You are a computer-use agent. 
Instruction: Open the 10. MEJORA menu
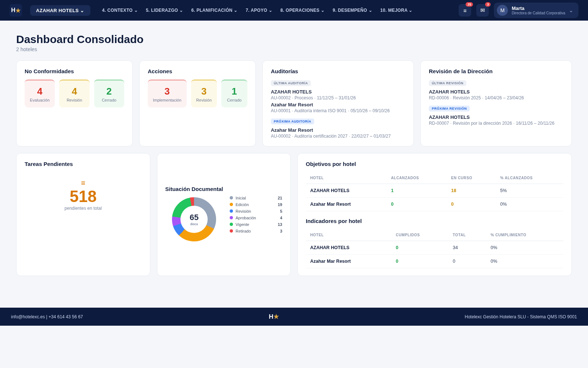396,10
